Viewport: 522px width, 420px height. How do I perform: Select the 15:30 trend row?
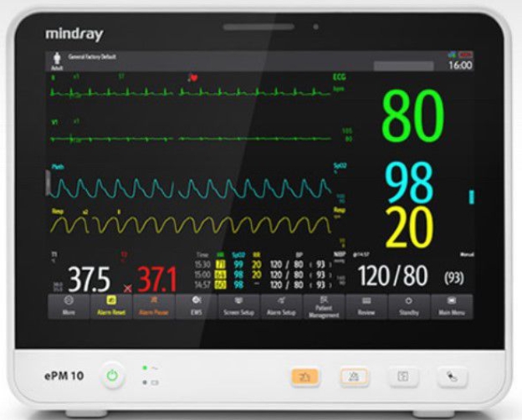click(x=263, y=264)
